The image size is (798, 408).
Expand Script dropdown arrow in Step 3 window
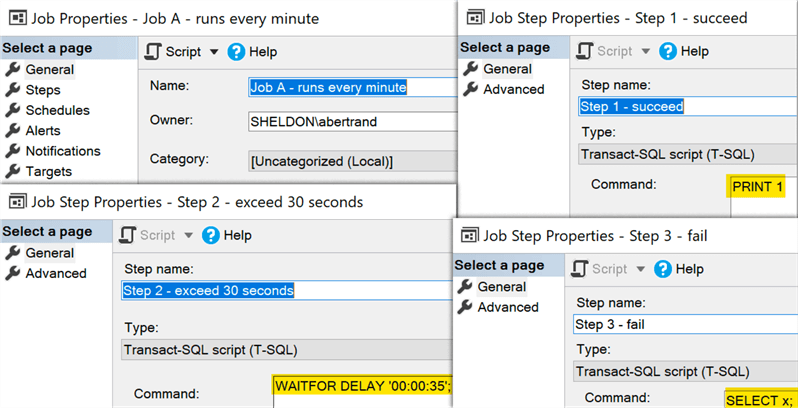641,269
